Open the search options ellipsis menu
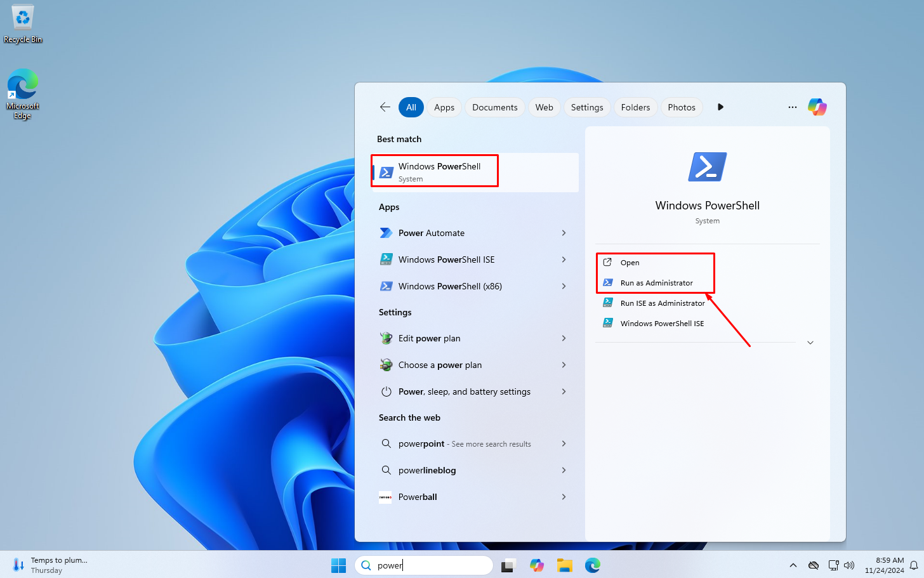This screenshot has width=924, height=578. pos(792,107)
